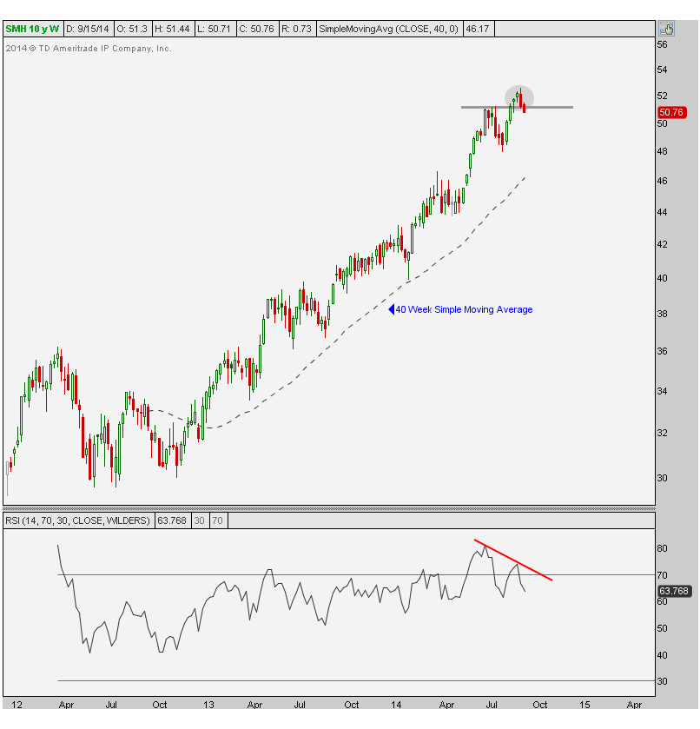Click the RSI overbought 70 box
This screenshot has height=729, width=700.
point(217,520)
